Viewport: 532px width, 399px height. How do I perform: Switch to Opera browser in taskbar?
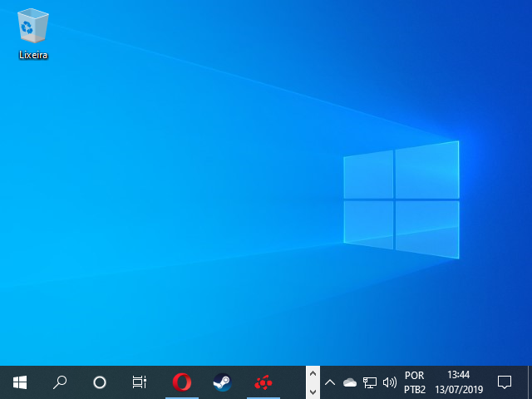(x=182, y=382)
